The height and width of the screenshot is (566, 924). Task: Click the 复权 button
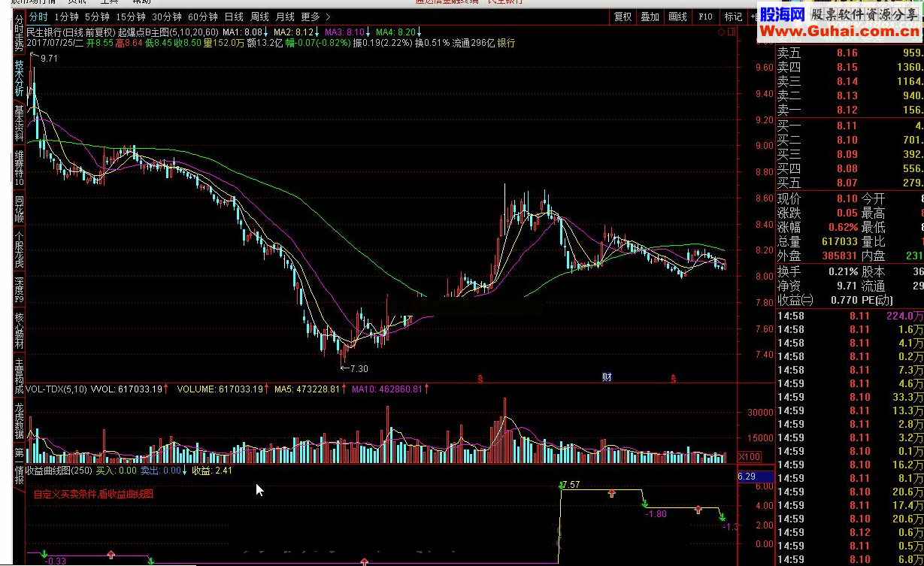coord(623,17)
